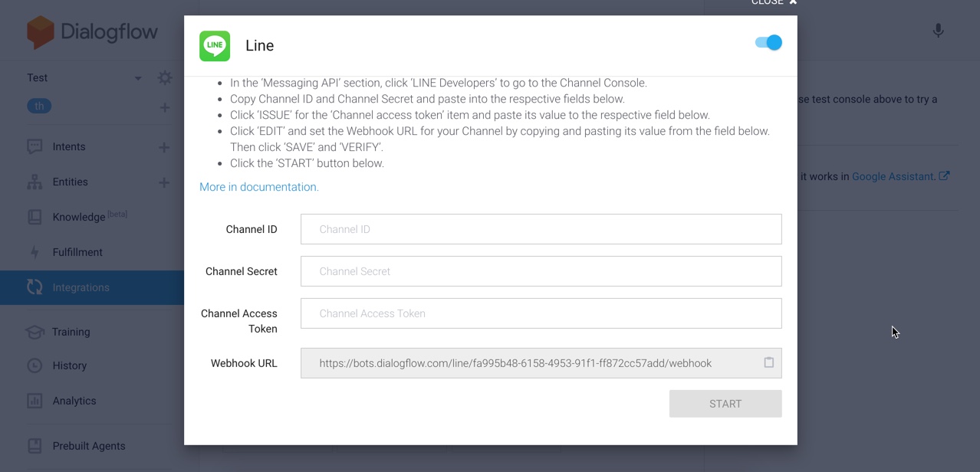Screen dimensions: 980x472
Task: Toggle the Line integration switch off
Action: click(768, 43)
